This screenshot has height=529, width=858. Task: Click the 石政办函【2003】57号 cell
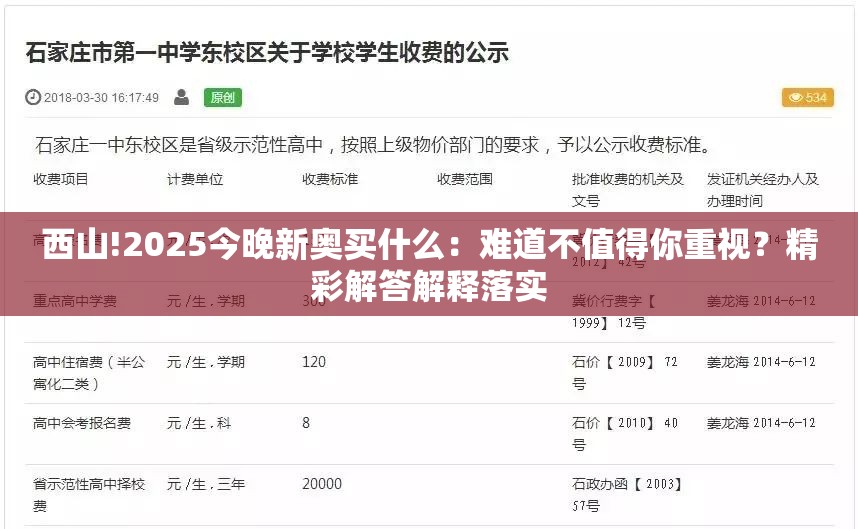(x=627, y=495)
